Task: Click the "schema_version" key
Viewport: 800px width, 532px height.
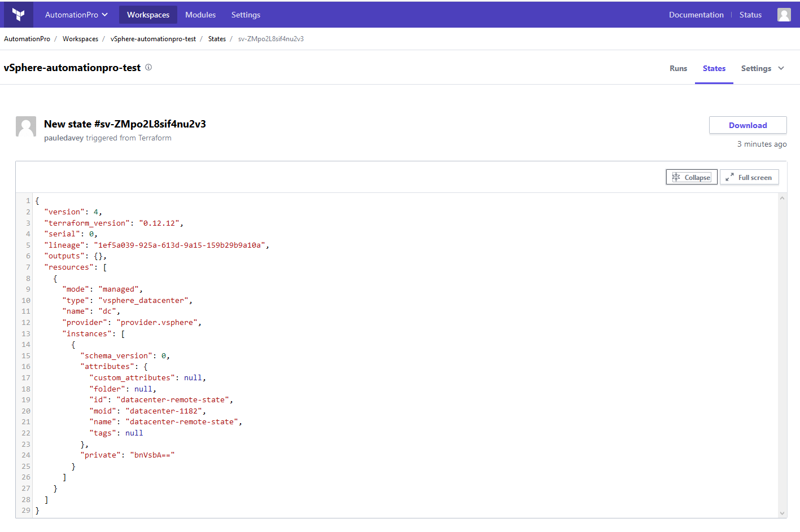Action: tap(116, 355)
